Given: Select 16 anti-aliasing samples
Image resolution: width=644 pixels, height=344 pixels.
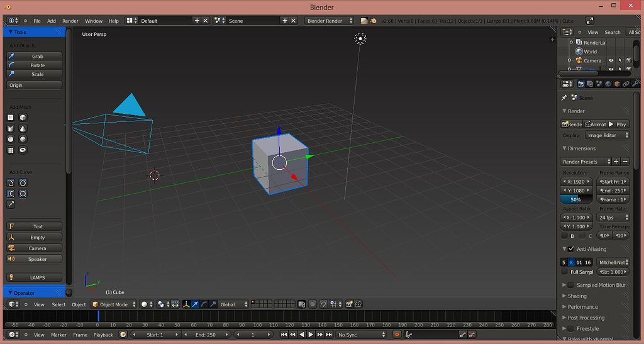Looking at the screenshot, I should pos(588,262).
